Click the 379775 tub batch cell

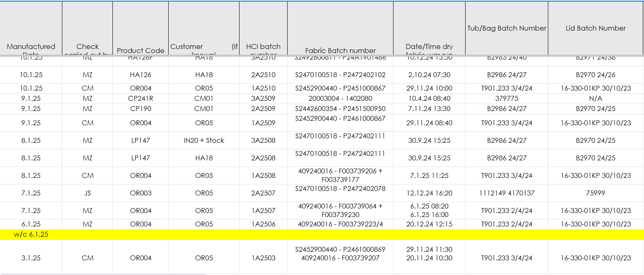click(507, 98)
